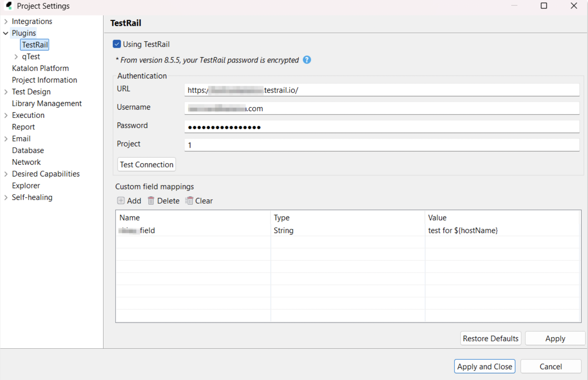Expand the Execution tree node
588x380 pixels.
6,115
